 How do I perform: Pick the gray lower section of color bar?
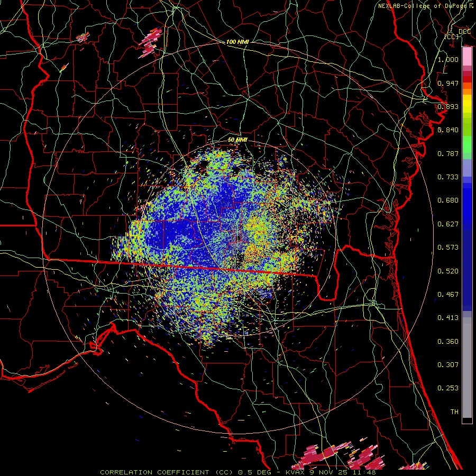pos(467,368)
